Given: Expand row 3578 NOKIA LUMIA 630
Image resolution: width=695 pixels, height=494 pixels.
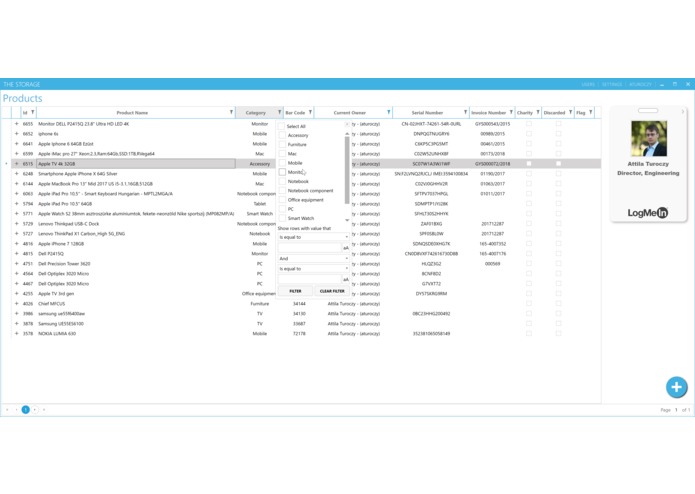Looking at the screenshot, I should point(16,333).
